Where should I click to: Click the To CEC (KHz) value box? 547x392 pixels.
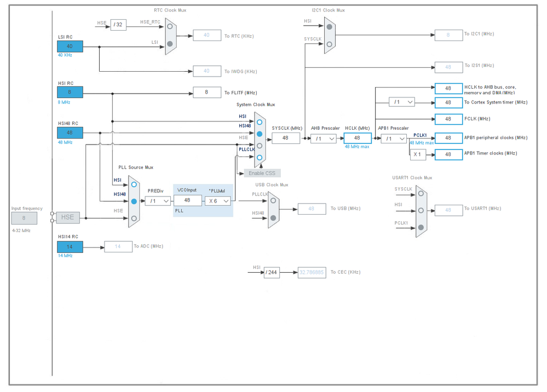(x=312, y=273)
